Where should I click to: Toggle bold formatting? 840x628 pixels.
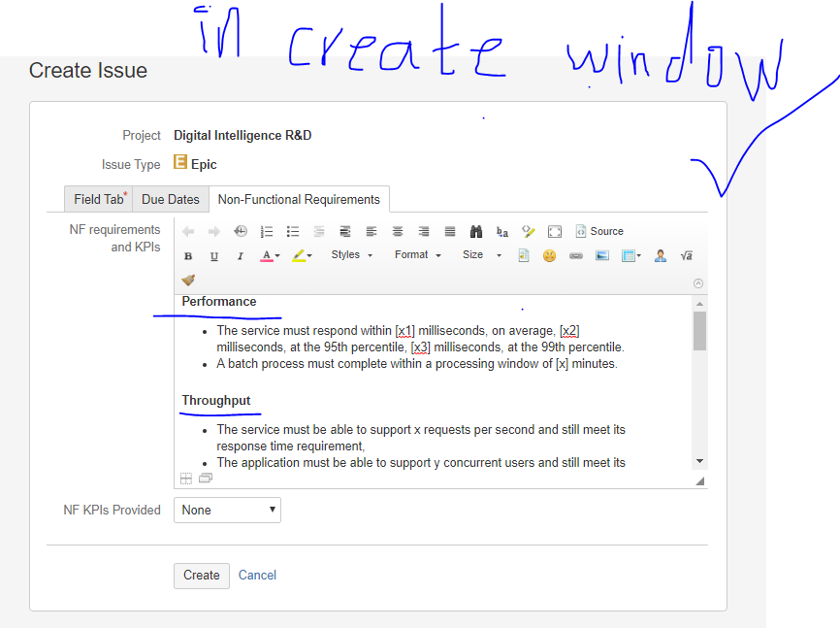pos(187,254)
